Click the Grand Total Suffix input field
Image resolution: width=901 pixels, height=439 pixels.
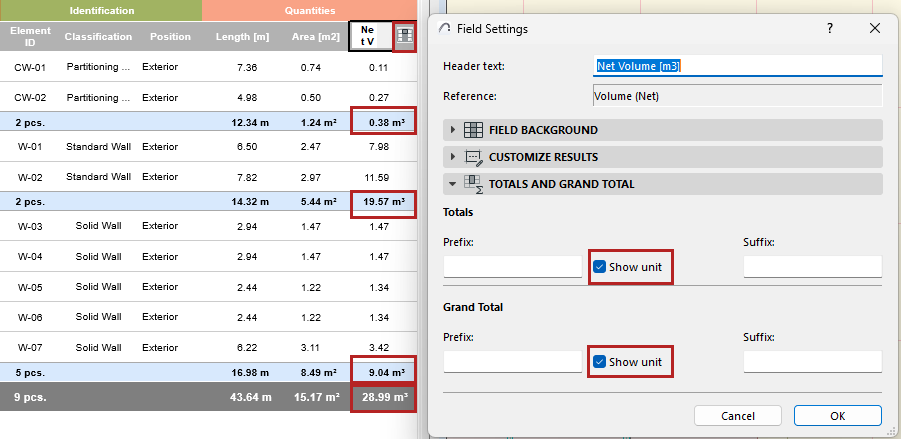(812, 361)
